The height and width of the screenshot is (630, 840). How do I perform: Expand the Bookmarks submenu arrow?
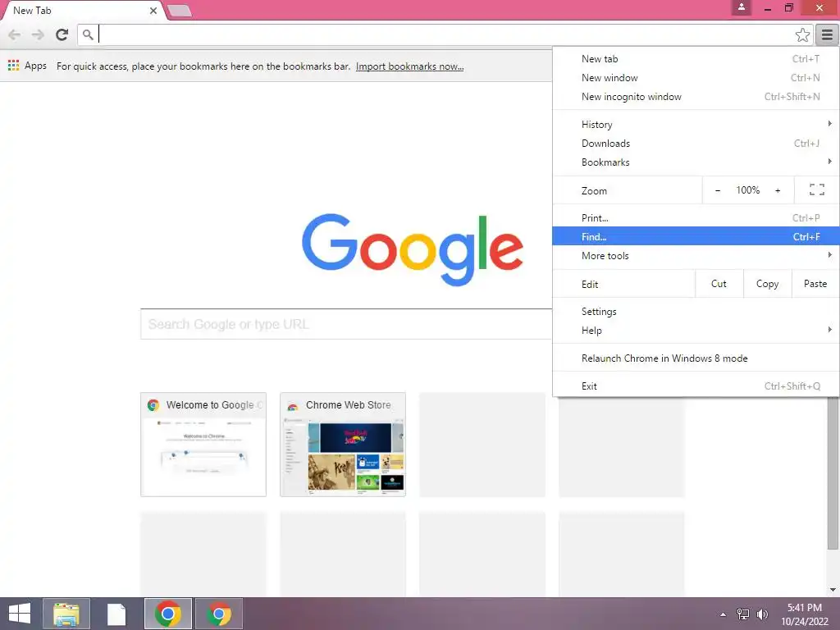(829, 162)
